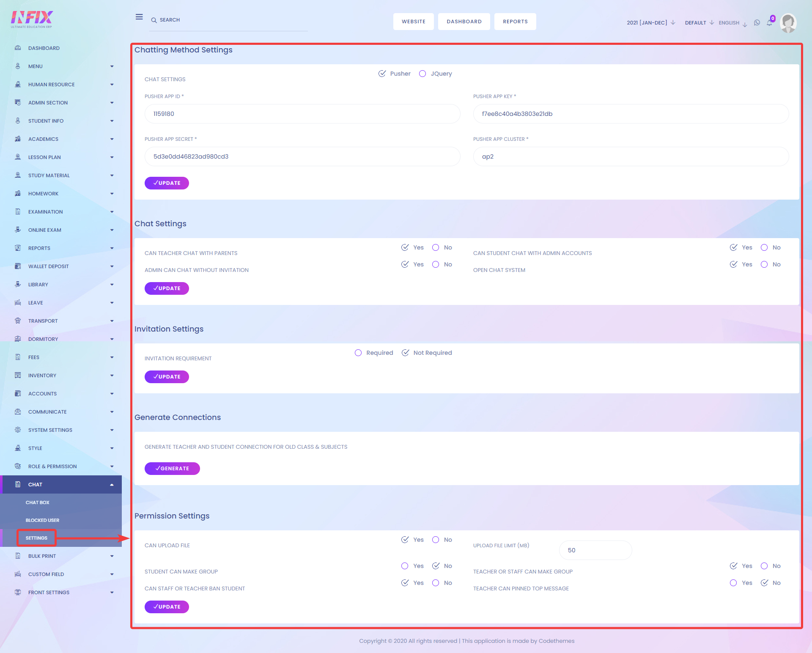Click the Lesson Plan sidebar icon

point(18,157)
